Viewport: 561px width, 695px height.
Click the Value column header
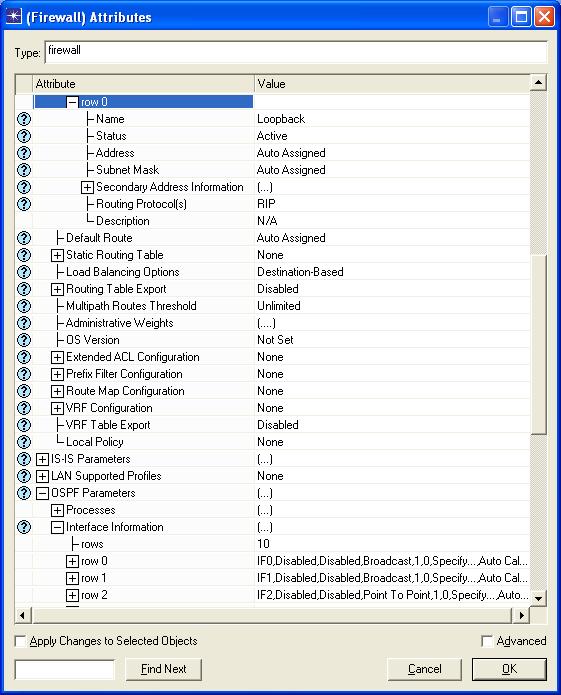(392, 84)
